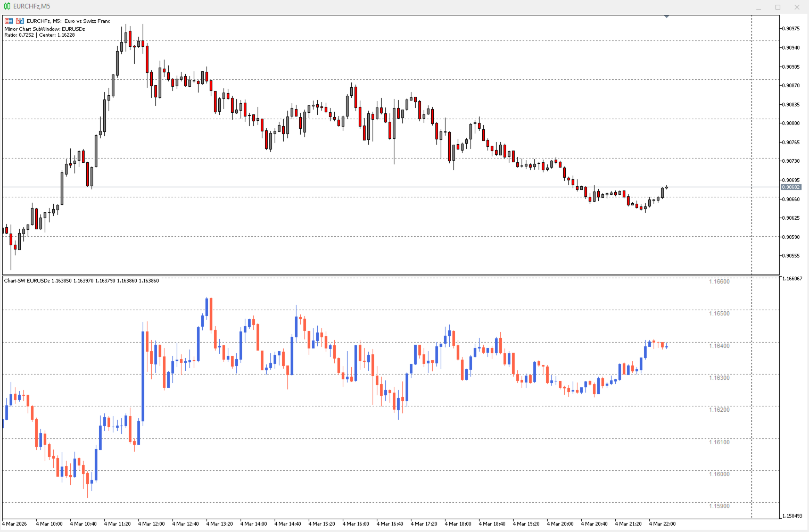
Task: Minimize the EURCHFz,M5 chart window
Action: pos(759,7)
